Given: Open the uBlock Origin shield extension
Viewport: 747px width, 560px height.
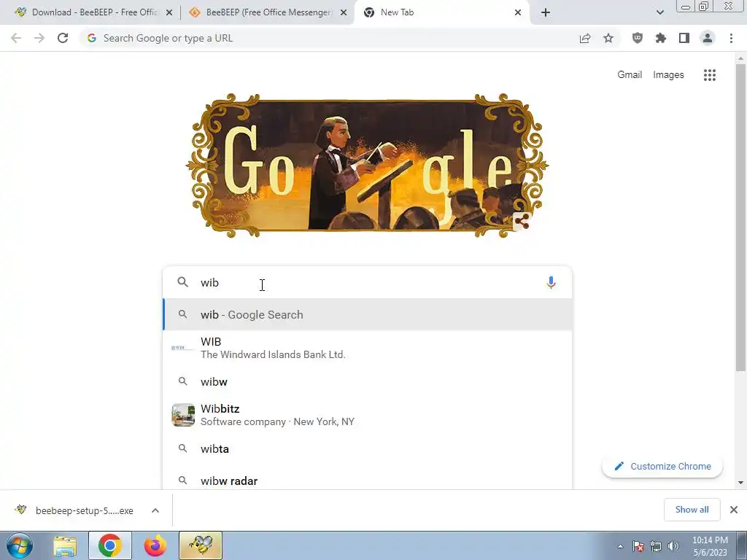Looking at the screenshot, I should click(638, 38).
